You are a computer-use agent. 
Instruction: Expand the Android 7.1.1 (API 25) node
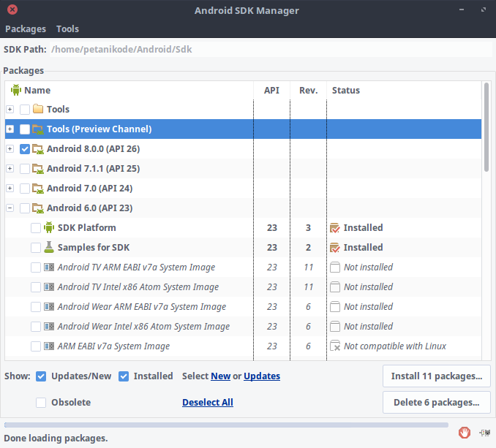click(x=10, y=168)
